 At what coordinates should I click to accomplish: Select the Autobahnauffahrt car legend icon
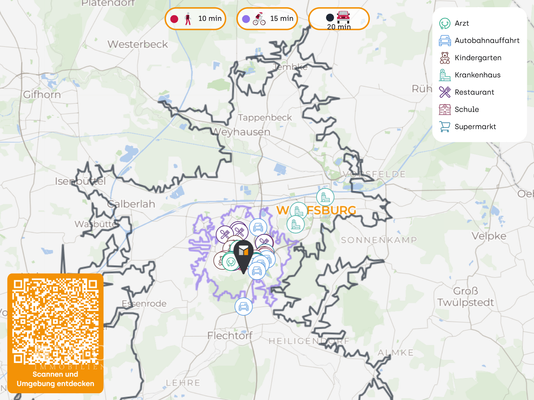pos(444,41)
